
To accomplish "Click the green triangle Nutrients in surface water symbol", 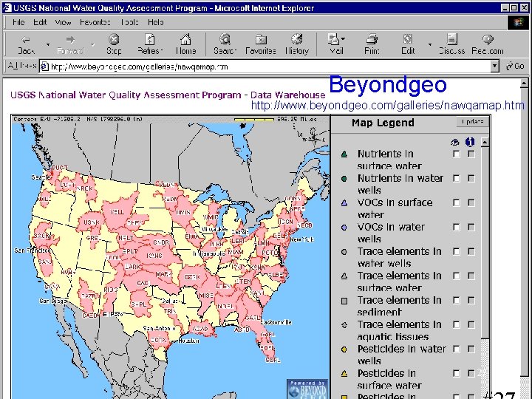I will [x=344, y=154].
